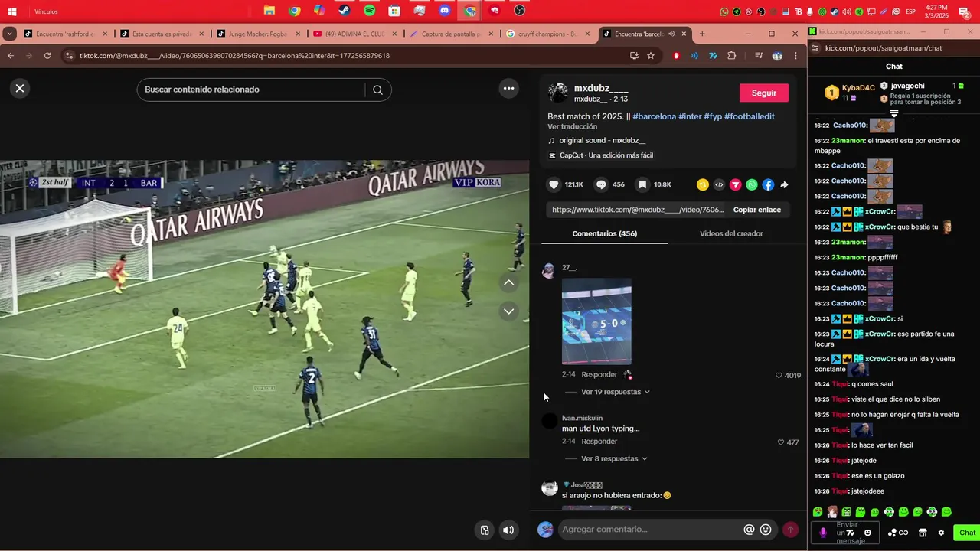Click the Agregar comentario input field
This screenshot has width=980, height=551.
point(651,530)
